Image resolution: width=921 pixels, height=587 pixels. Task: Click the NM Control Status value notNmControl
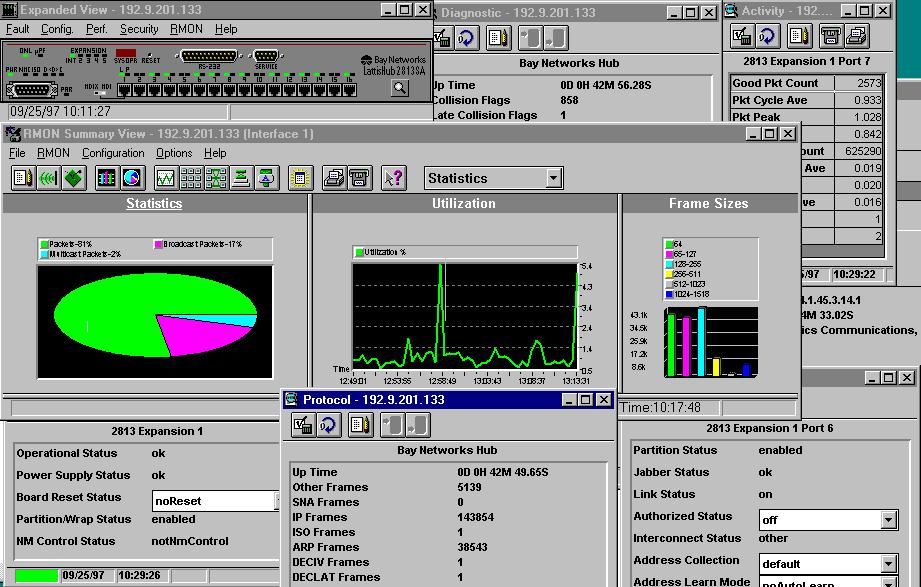click(190, 541)
